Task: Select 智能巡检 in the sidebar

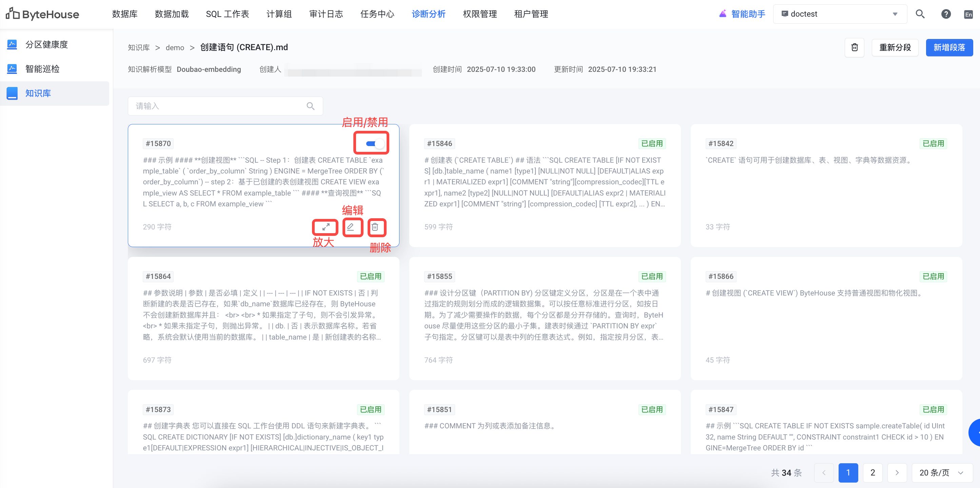Action: coord(42,69)
